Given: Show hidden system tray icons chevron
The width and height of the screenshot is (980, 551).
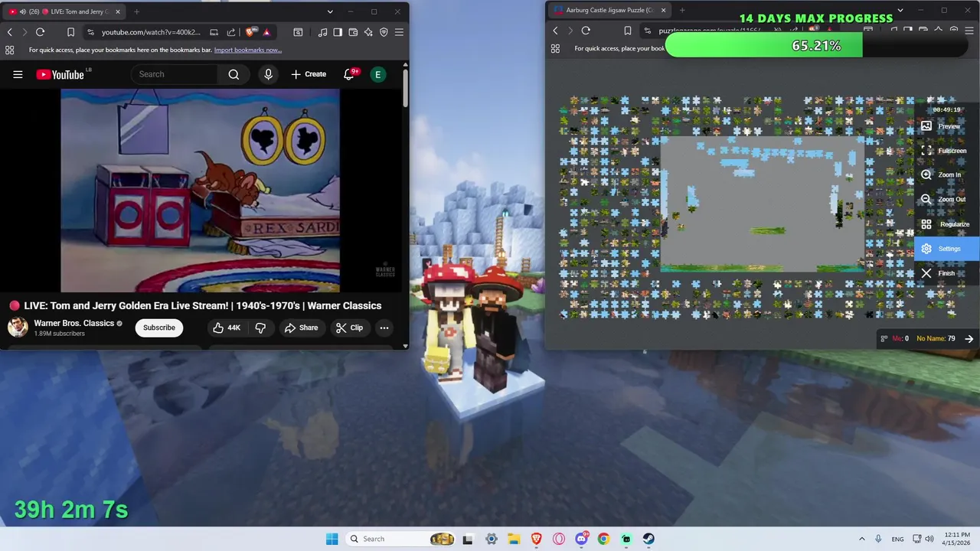Looking at the screenshot, I should 861,539.
